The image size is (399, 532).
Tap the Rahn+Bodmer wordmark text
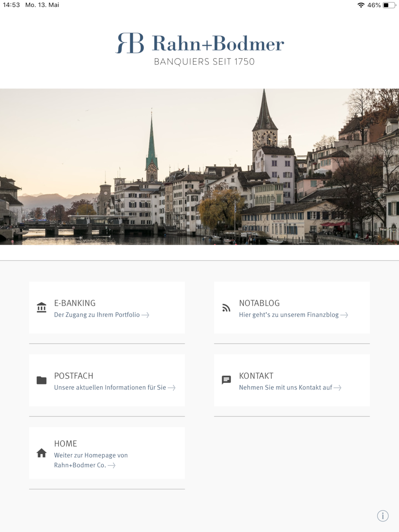(218, 44)
